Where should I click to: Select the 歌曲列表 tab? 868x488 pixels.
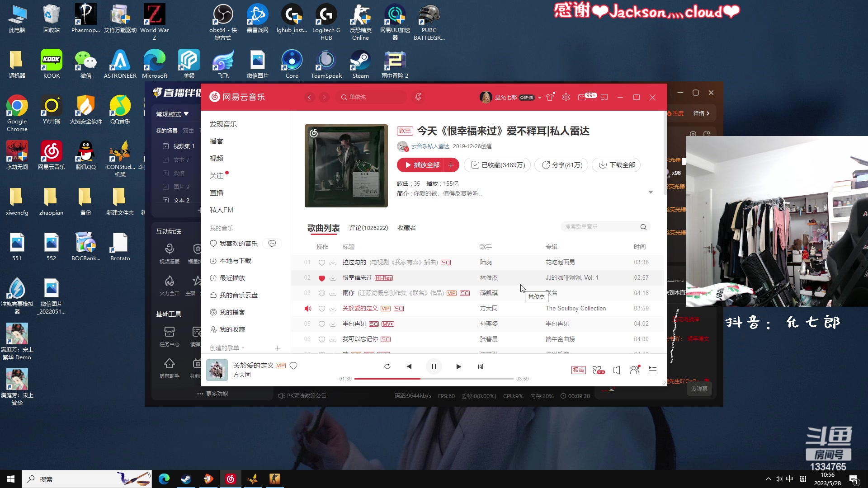click(324, 228)
